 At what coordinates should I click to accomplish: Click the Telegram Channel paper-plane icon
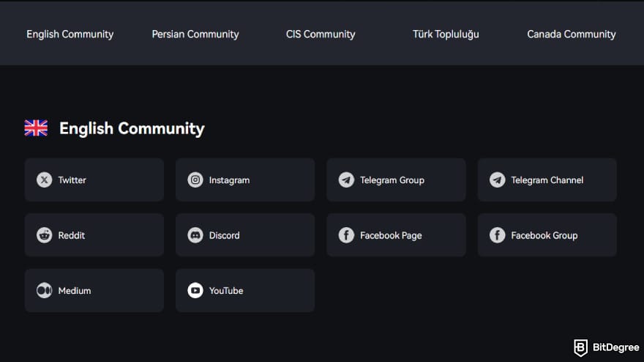tap(498, 180)
